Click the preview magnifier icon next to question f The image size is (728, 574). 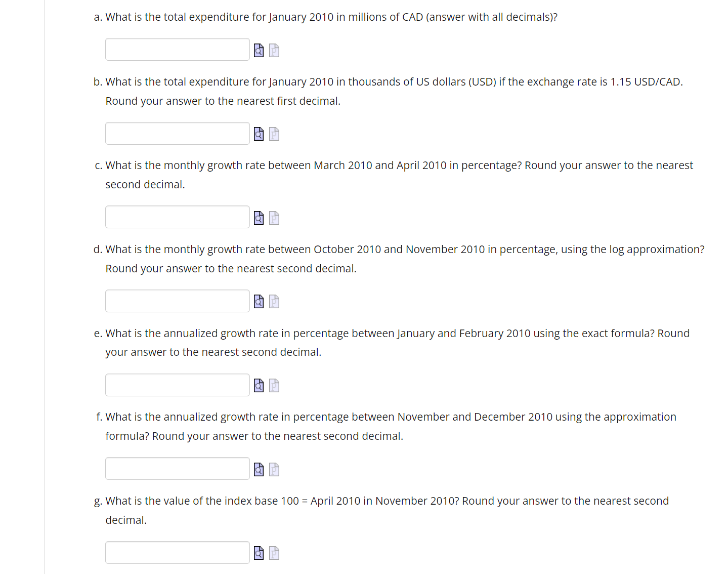coord(259,469)
